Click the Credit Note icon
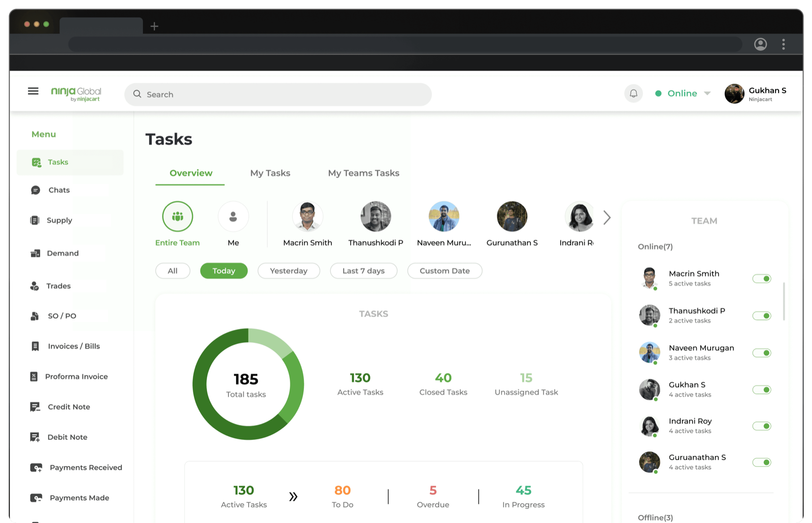 tap(35, 407)
